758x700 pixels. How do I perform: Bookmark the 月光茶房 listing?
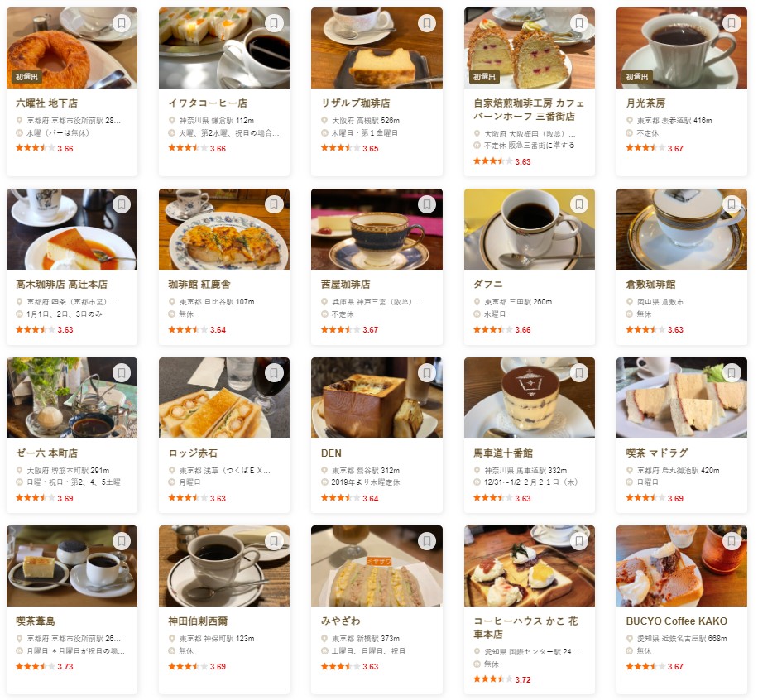732,22
